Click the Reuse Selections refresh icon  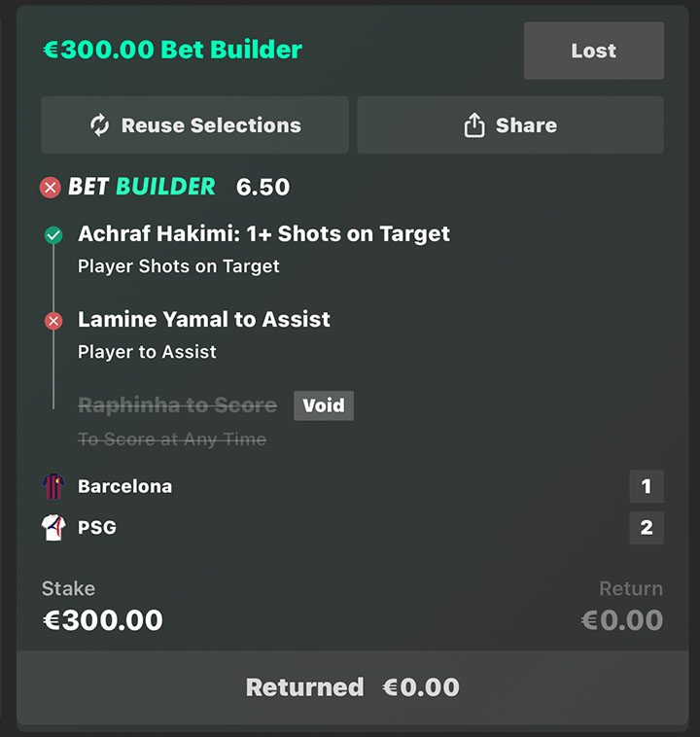[x=100, y=125]
